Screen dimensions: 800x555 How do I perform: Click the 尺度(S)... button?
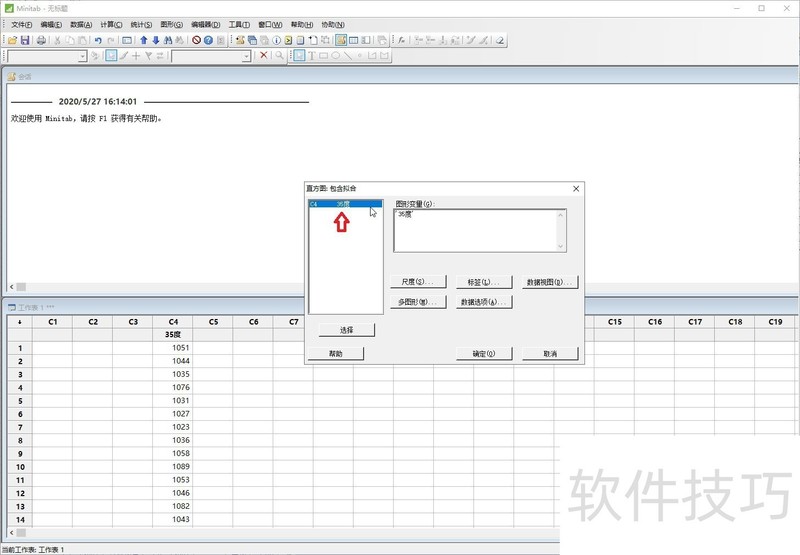pyautogui.click(x=418, y=282)
